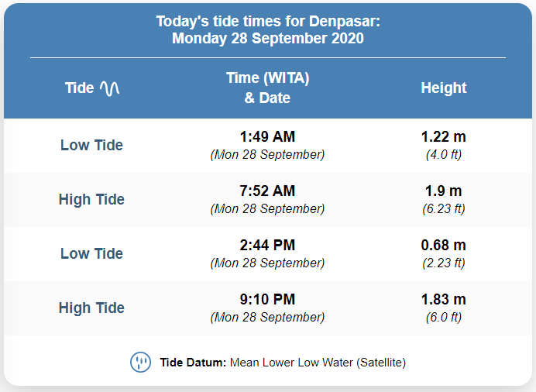
Task: Click the 2:44 PM time entry
Action: point(267,245)
